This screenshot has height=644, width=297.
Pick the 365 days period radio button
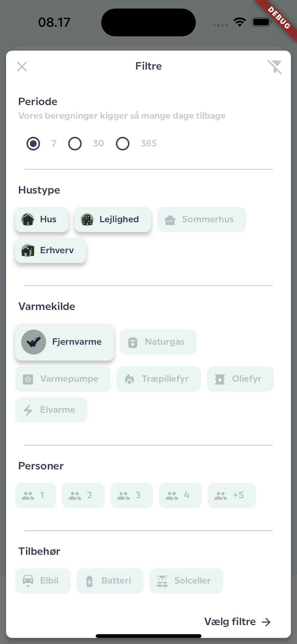123,144
